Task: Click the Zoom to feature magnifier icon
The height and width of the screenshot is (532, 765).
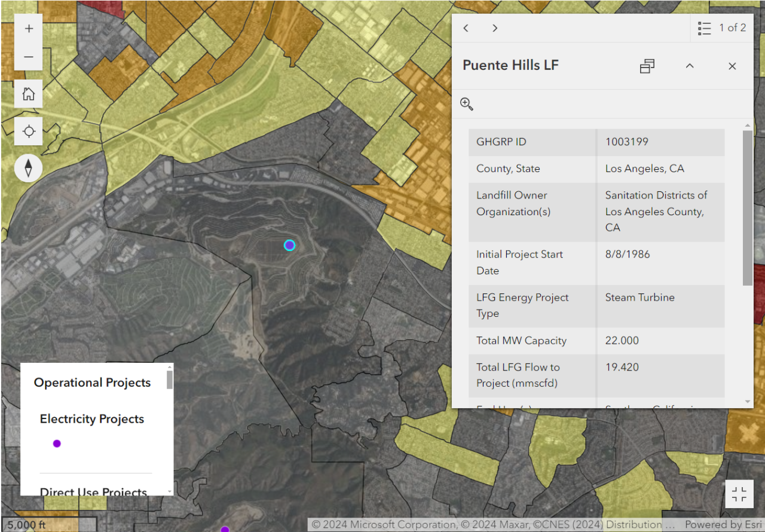Action: click(x=467, y=103)
